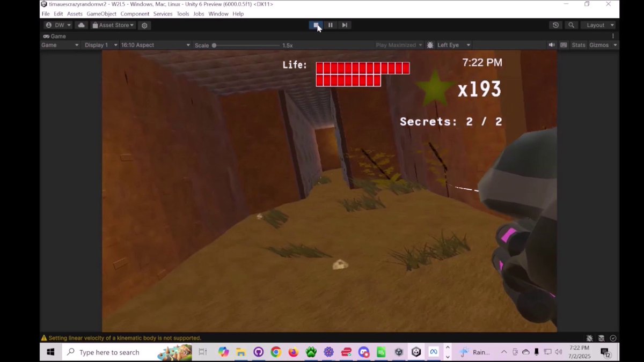
Task: Expand the 16:10 Aspect dropdown
Action: tap(155, 45)
